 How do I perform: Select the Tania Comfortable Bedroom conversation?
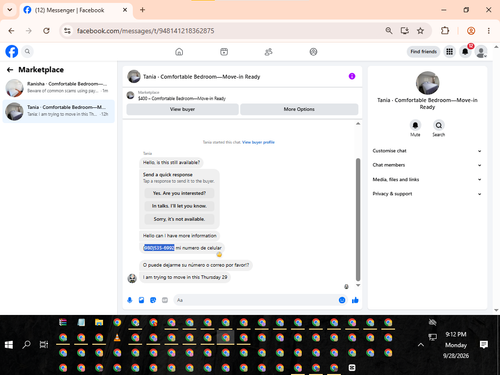point(59,111)
